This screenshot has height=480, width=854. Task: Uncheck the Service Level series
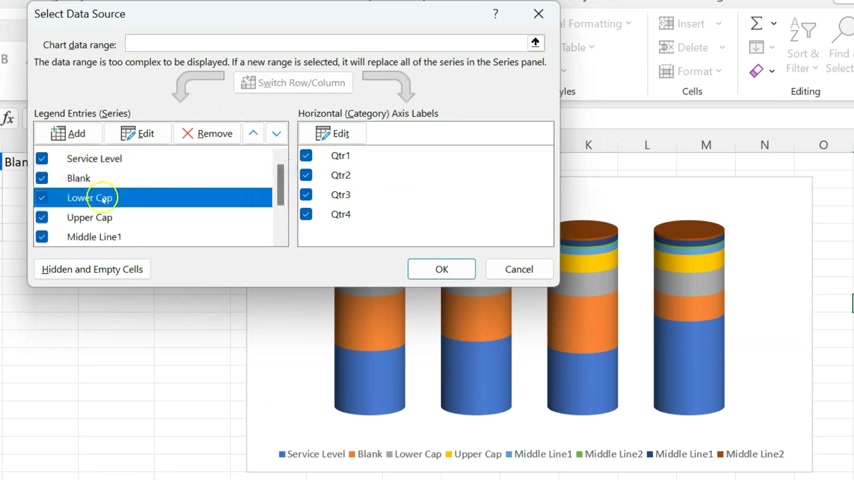click(x=42, y=159)
